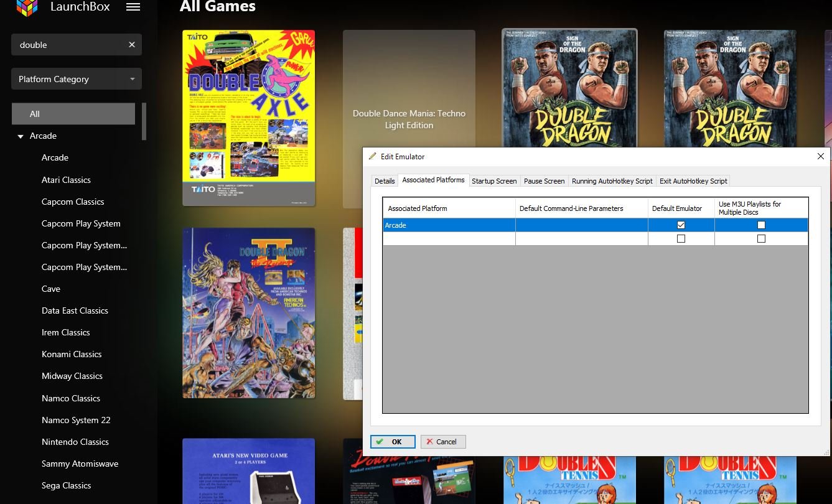Screen dimensions: 832x504
Task: Click Default Emulator column header
Action: (x=681, y=208)
